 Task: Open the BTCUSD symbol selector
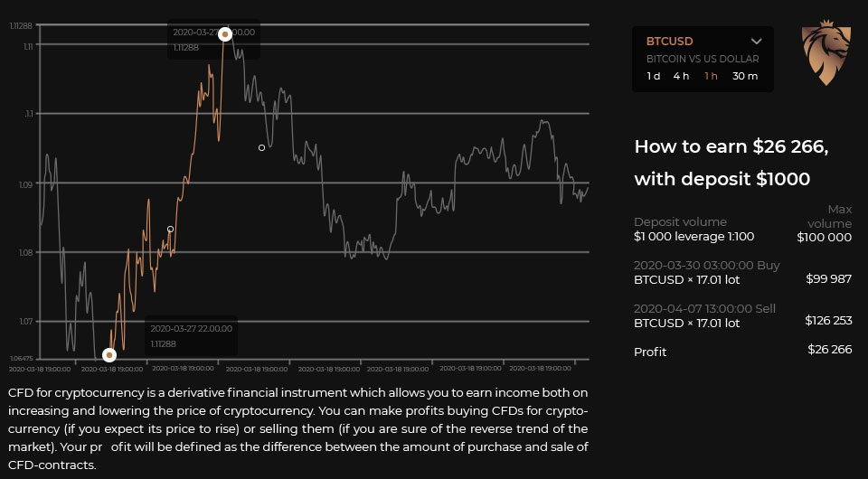(670, 41)
